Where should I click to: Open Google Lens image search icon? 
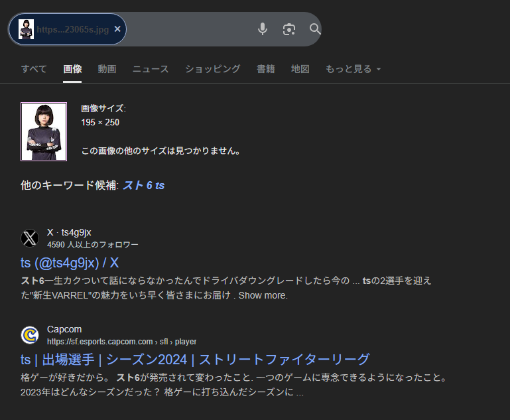tap(288, 29)
